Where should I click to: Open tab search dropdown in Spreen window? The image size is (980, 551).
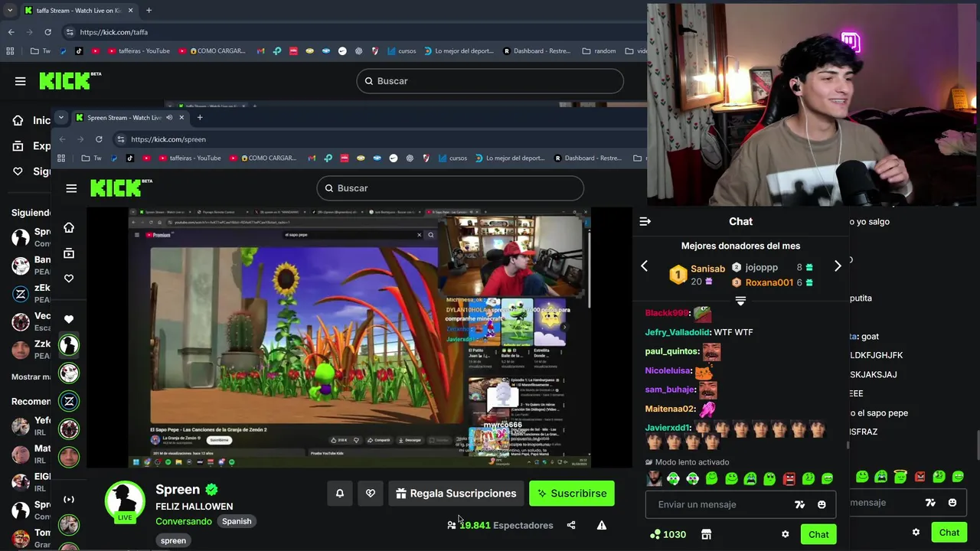point(61,118)
